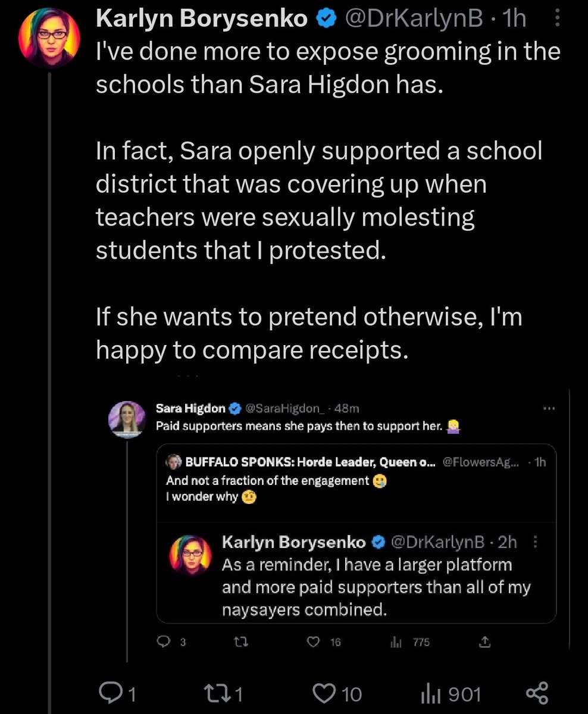View analytics showing 901 views
This screenshot has width=588, height=714.
[x=431, y=694]
